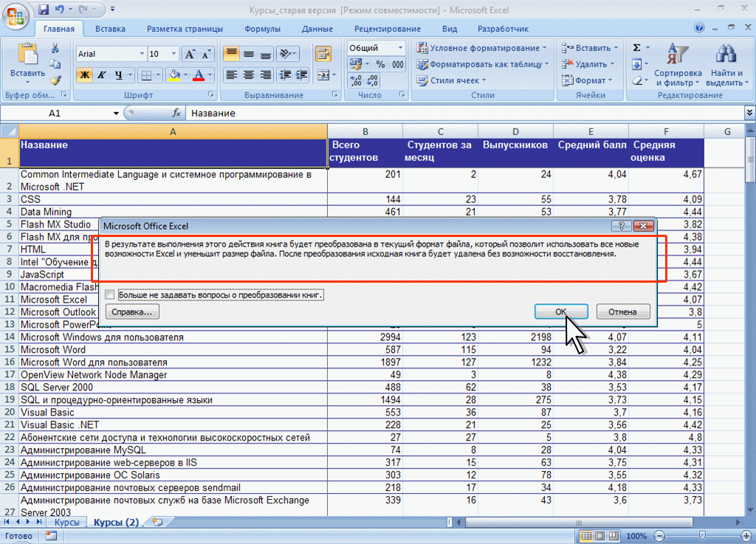Open the 'Рецензирование' ribbon tab
This screenshot has height=544, width=756.
pos(388,29)
